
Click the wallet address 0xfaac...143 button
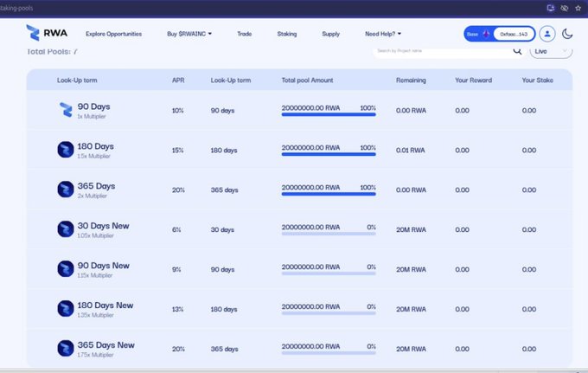(514, 34)
